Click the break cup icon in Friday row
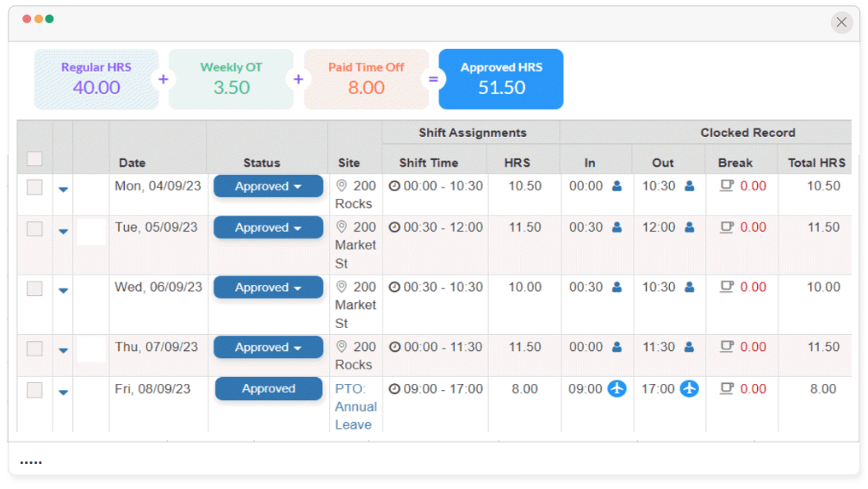The width and height of the screenshot is (868, 489). tap(726, 388)
